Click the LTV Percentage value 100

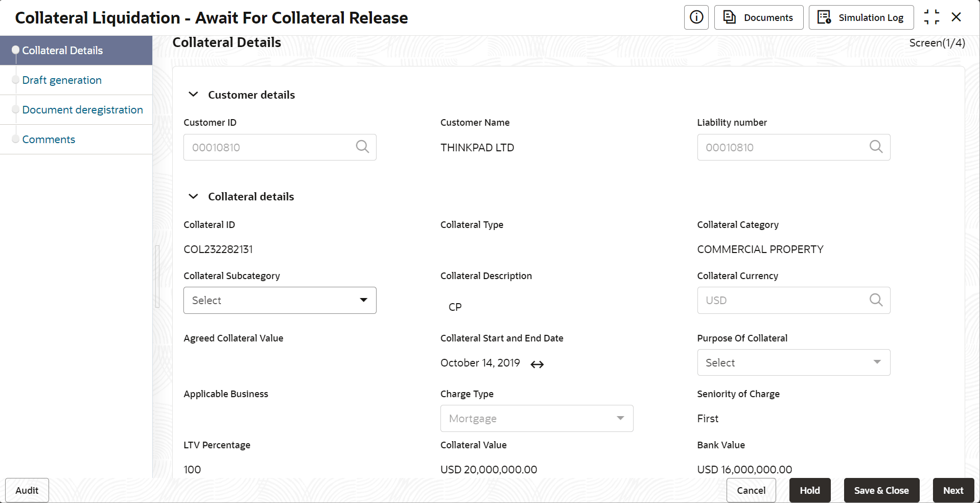(x=192, y=470)
